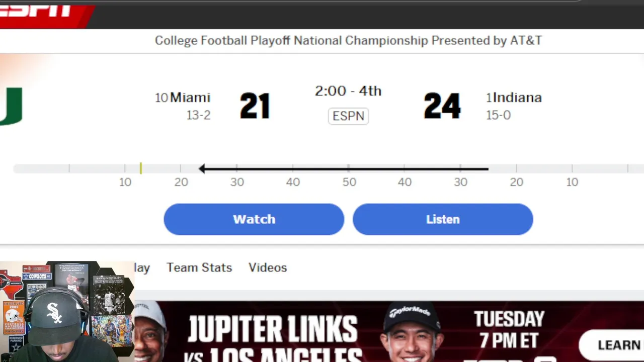This screenshot has height=362, width=644.
Task: Open the Miami team page link
Action: point(190,98)
